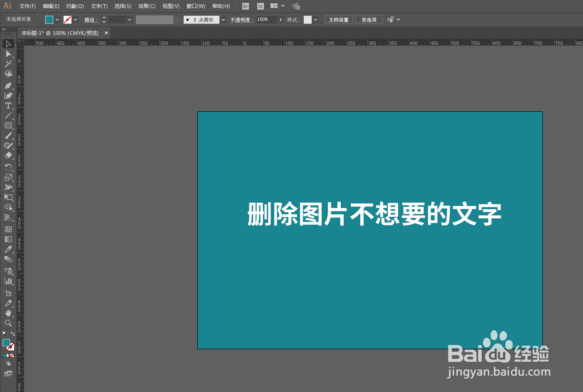Choose the Symbol Sprayer tool
Screen dimensions: 583x392
[x=8, y=271]
